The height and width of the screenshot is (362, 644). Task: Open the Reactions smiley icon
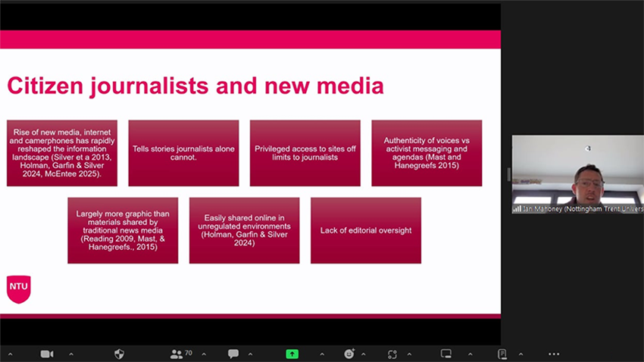click(349, 354)
